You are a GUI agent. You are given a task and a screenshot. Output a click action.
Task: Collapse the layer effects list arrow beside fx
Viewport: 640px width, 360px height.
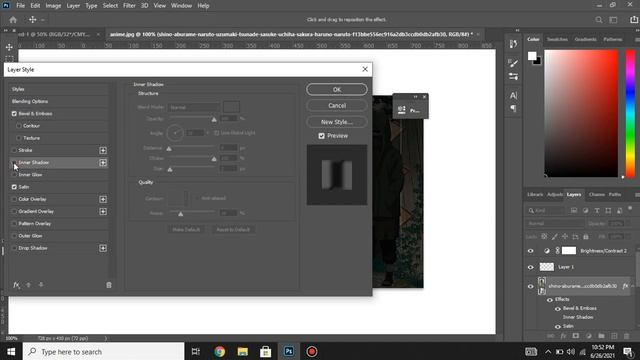[x=633, y=286]
